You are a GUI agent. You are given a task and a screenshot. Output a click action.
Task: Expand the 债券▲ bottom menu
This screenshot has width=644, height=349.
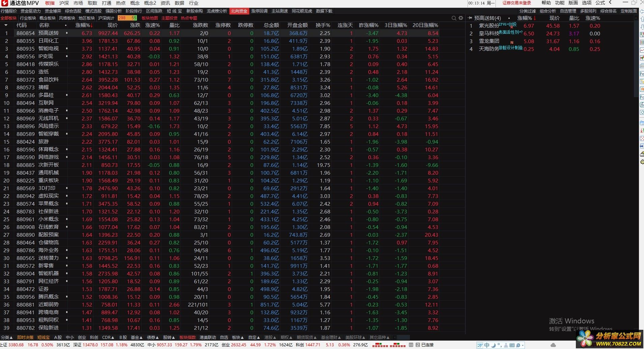(x=153, y=337)
